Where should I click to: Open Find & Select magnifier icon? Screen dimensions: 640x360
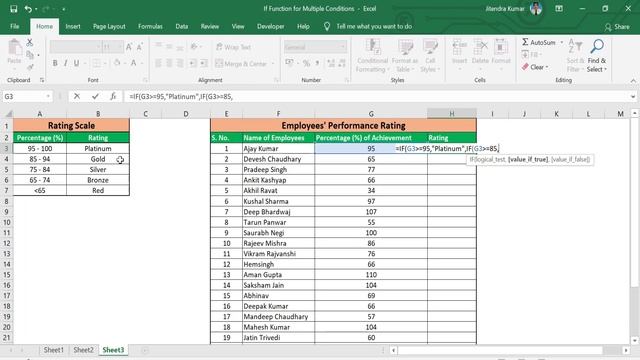click(x=597, y=46)
